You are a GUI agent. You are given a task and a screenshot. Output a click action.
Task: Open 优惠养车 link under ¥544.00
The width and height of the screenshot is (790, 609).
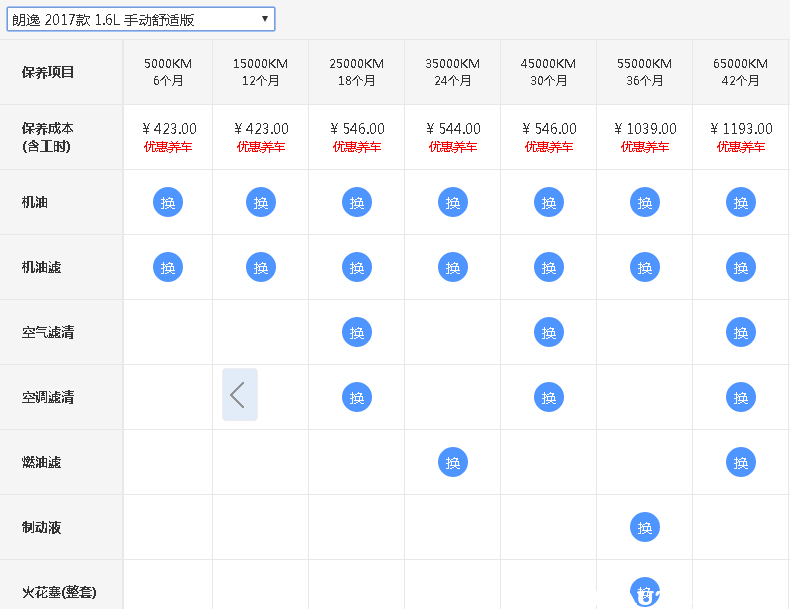tap(453, 147)
